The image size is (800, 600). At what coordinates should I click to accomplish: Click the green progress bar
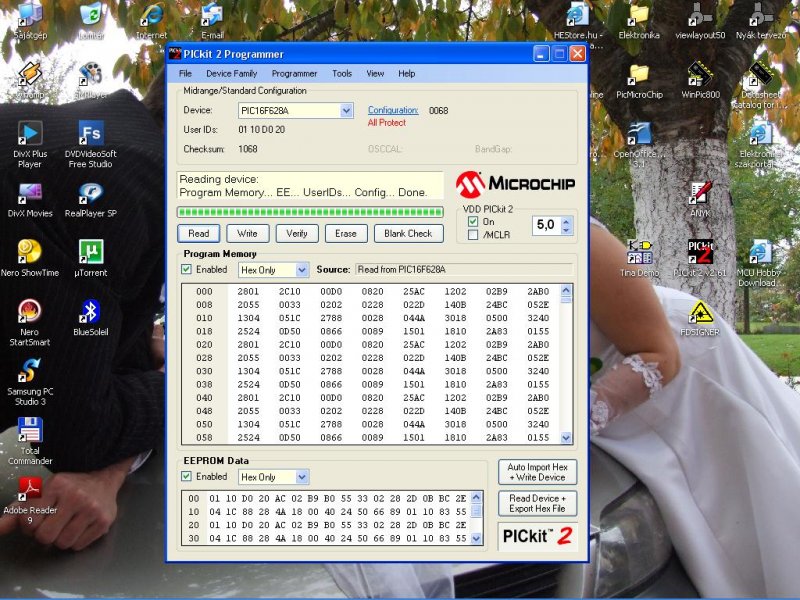(x=310, y=212)
